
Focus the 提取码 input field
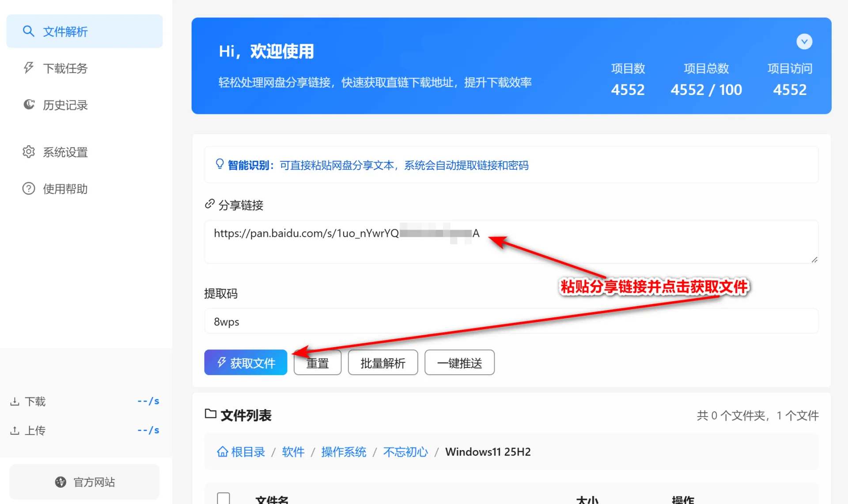(511, 321)
